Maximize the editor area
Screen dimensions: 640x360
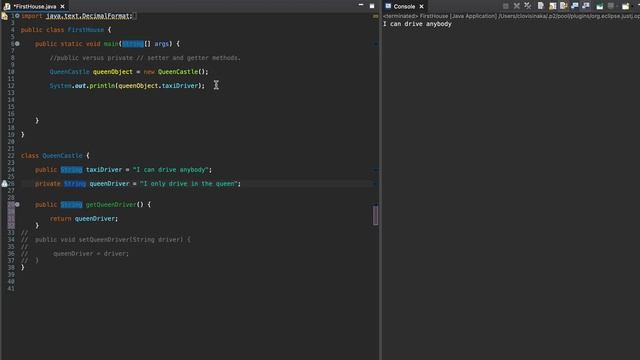[x=372, y=6]
